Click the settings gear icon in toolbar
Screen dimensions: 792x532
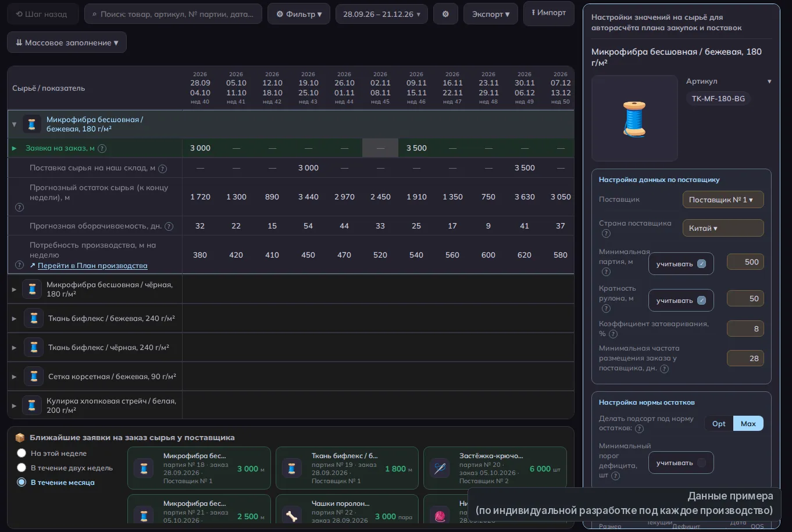(445, 14)
